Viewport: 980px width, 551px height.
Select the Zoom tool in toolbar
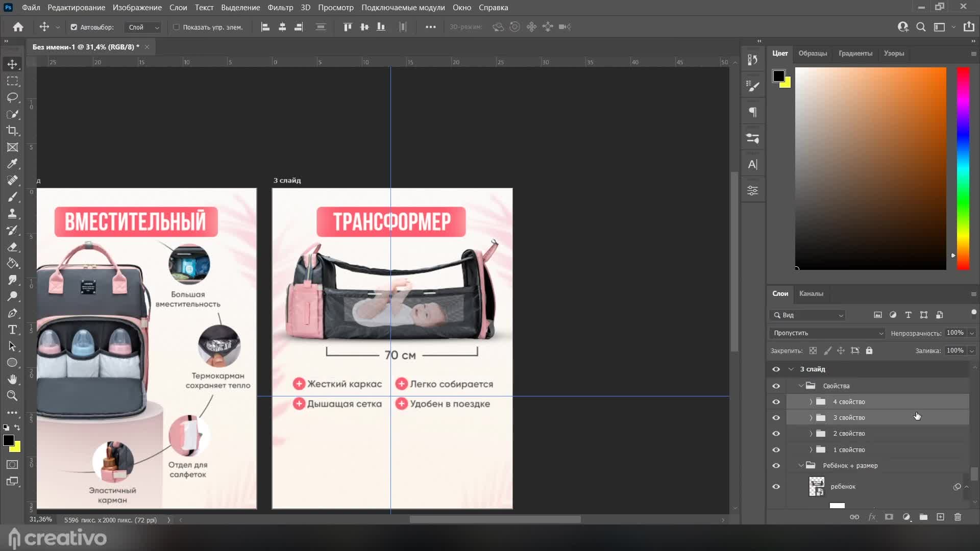pos(13,395)
